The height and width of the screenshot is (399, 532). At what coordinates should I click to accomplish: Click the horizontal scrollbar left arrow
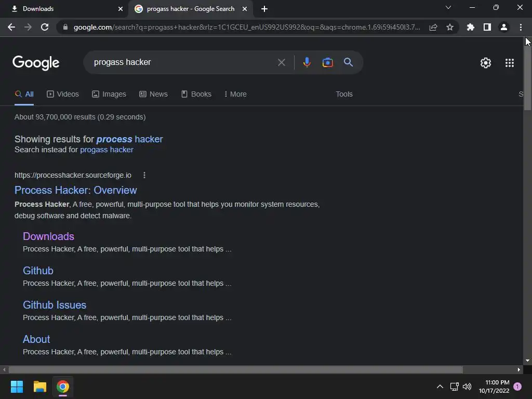(4, 369)
